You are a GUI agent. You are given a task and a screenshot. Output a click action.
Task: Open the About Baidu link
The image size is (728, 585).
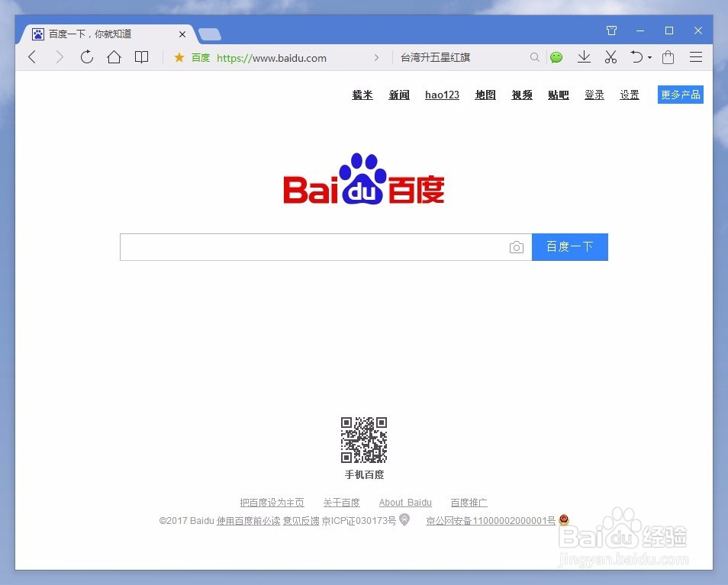tap(405, 503)
